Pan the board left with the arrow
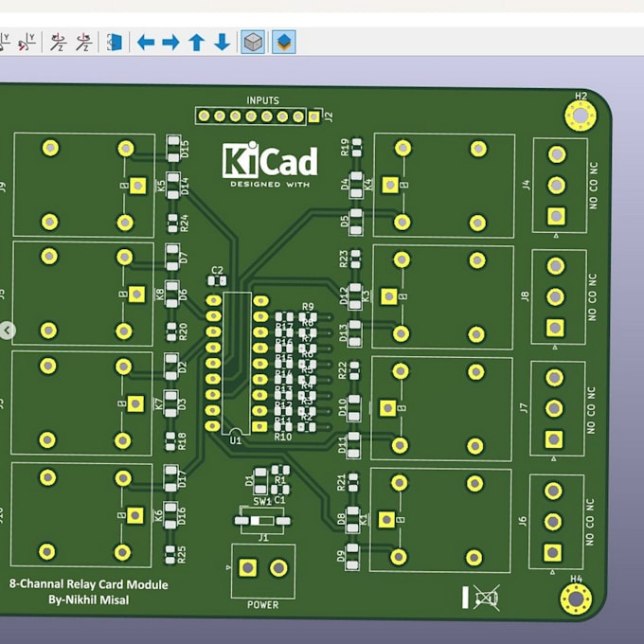The image size is (644, 644). pyautogui.click(x=146, y=42)
